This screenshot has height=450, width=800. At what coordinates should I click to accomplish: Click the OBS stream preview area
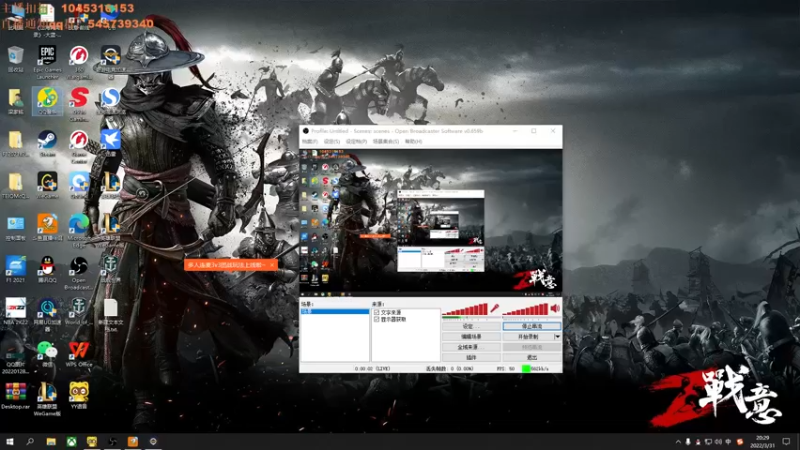(431, 222)
